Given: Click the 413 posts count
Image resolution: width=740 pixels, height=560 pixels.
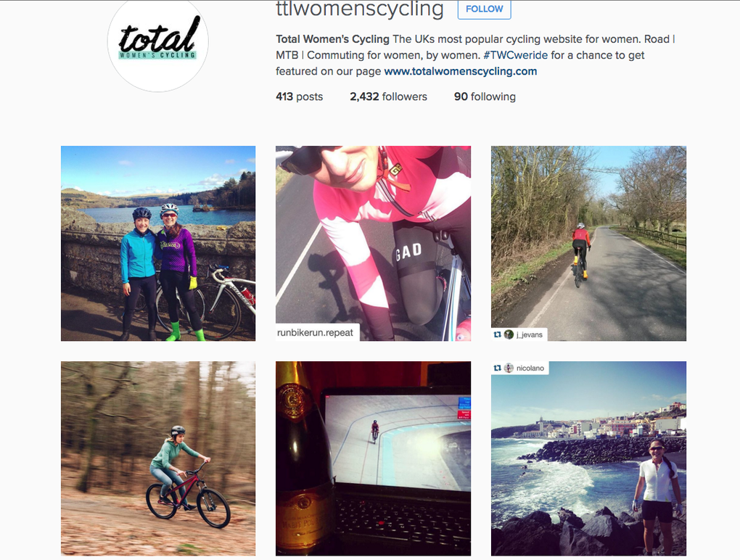Looking at the screenshot, I should click(299, 96).
